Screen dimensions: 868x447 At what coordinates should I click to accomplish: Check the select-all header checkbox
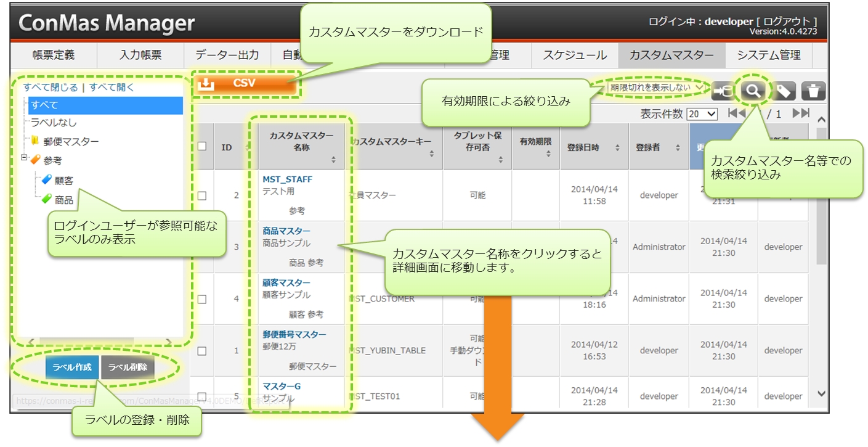[202, 147]
